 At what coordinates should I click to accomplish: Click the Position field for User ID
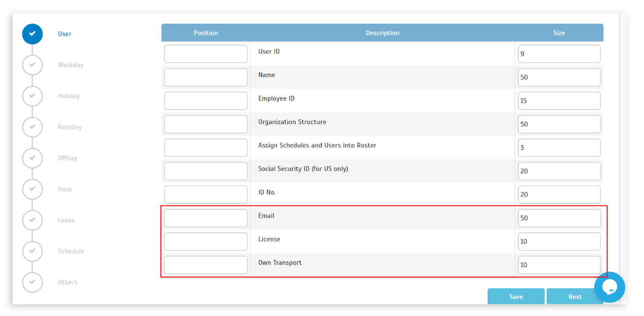point(206,54)
